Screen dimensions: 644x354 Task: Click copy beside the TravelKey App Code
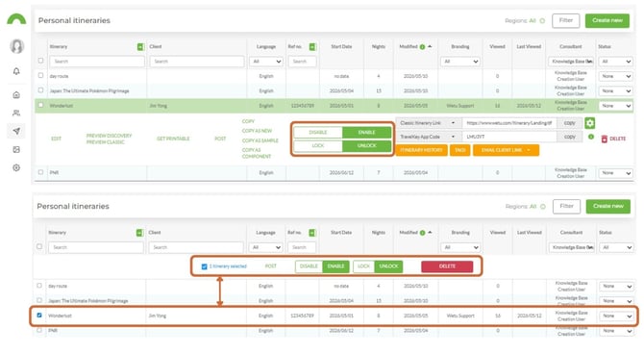tap(569, 137)
